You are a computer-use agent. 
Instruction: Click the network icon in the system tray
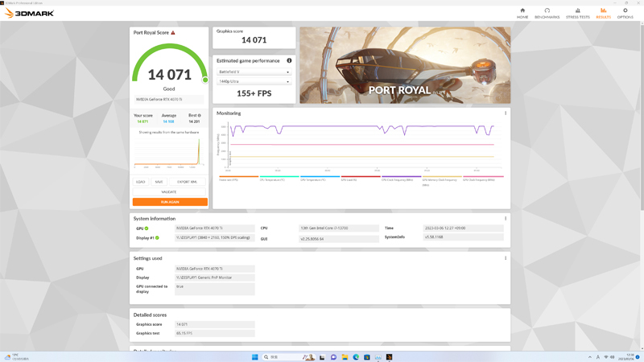(606, 357)
